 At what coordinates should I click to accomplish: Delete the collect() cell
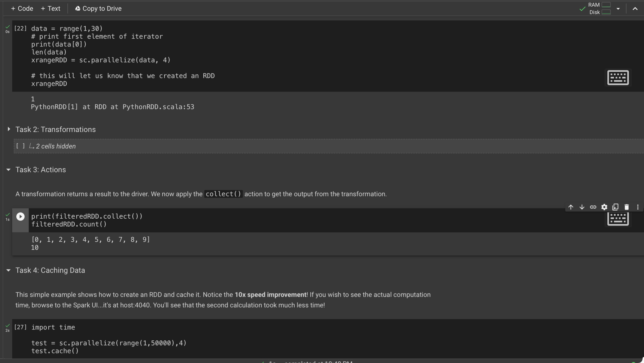click(x=627, y=207)
